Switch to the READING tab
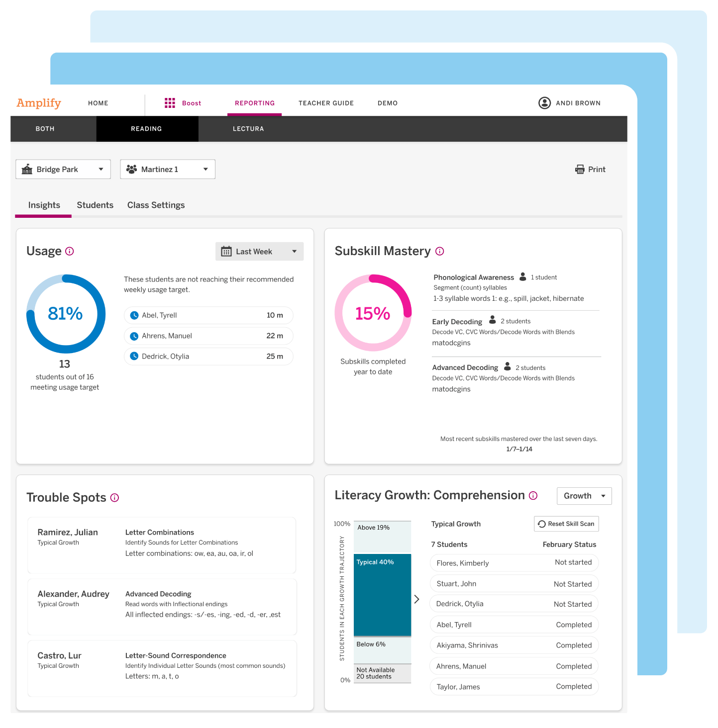This screenshot has height=728, width=718. [x=146, y=129]
